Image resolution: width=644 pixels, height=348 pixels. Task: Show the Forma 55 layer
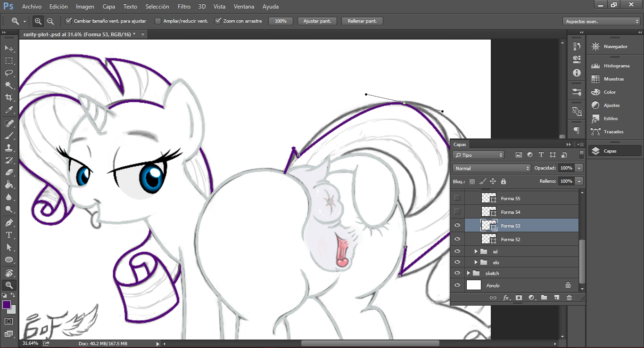click(x=457, y=198)
